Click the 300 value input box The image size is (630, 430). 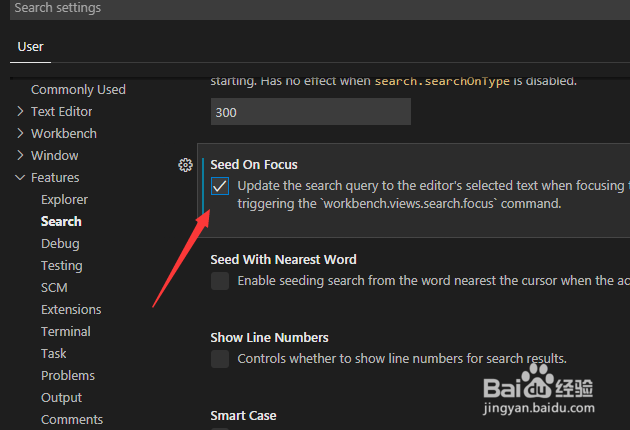pyautogui.click(x=311, y=112)
